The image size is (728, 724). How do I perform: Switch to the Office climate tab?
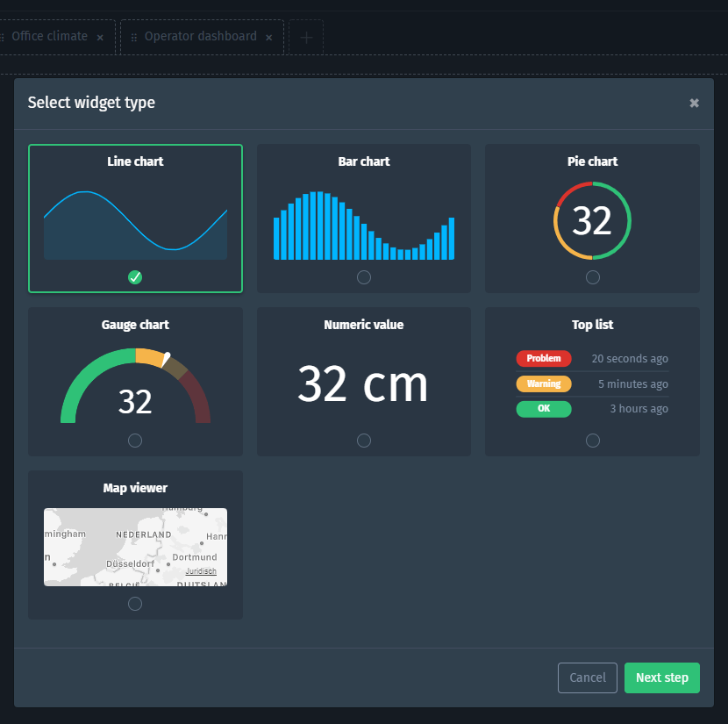48,36
